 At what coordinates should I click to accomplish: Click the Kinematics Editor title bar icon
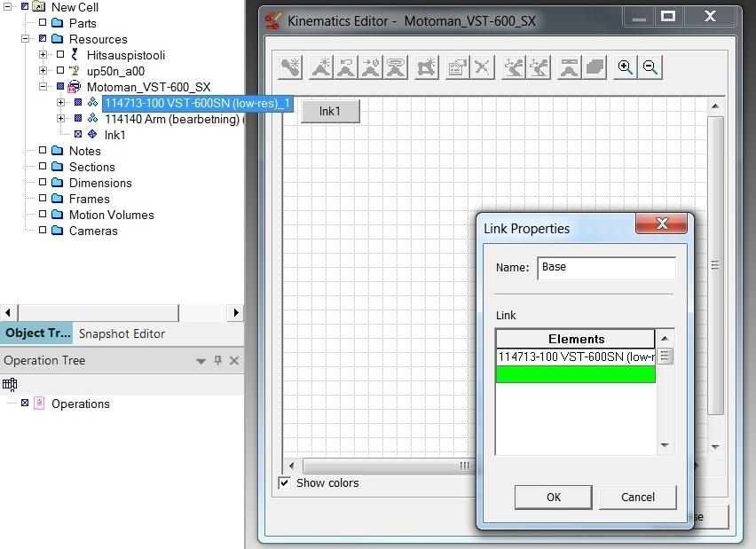pyautogui.click(x=273, y=20)
